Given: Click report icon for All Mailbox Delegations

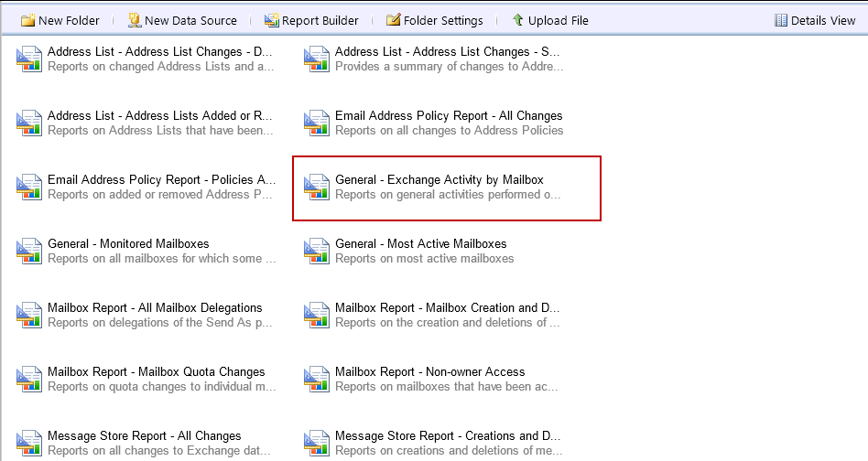Looking at the screenshot, I should point(29,315).
